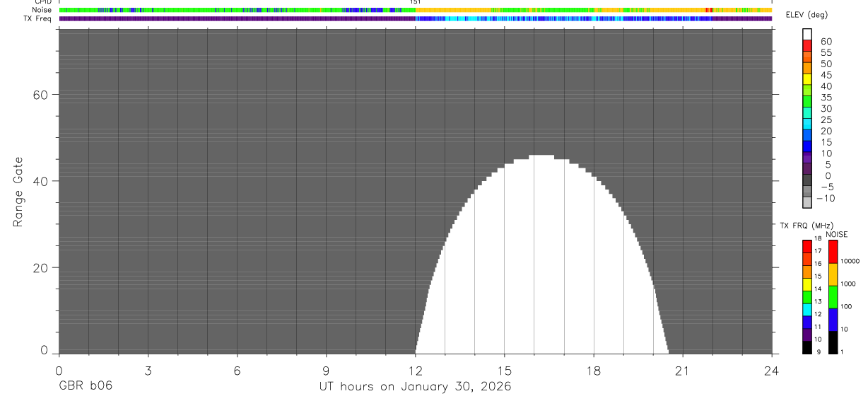The image size is (868, 401).
Task: Click the Noise color strip above the plot
Action: pyautogui.click(x=416, y=10)
